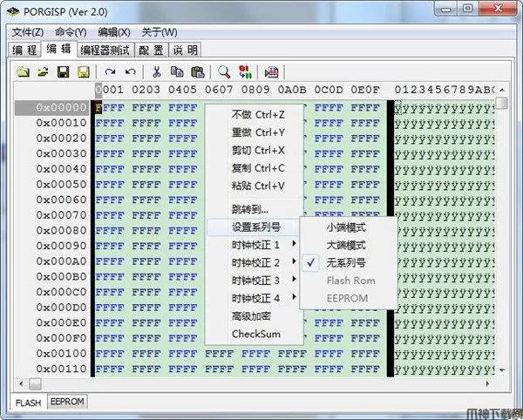
Task: Open the 命令(Y) menu
Action: click(71, 32)
